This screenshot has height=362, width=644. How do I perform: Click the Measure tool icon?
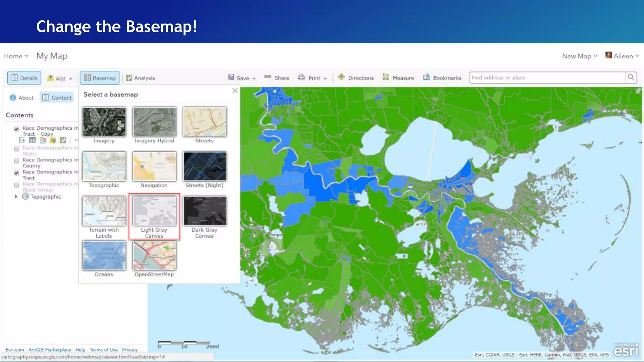pos(386,77)
